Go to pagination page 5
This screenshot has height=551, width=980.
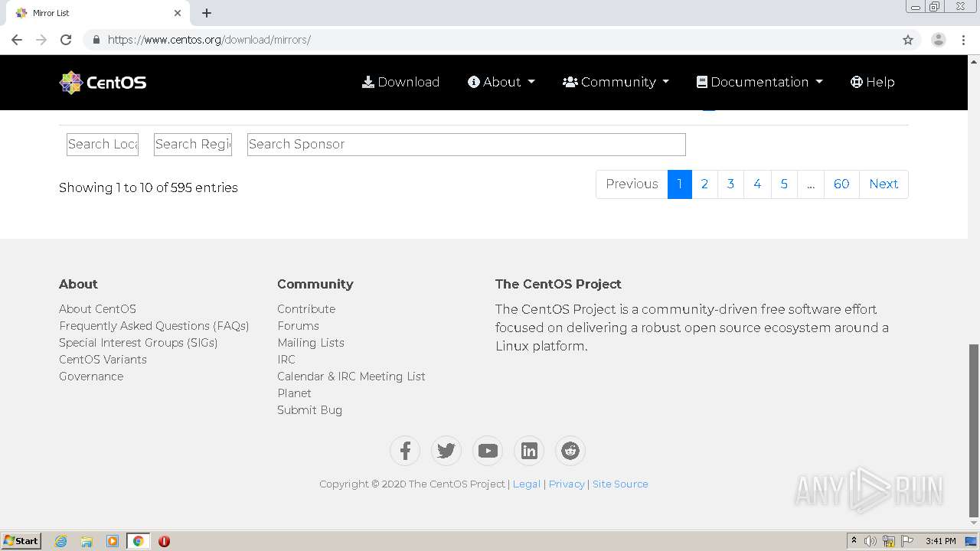pos(784,184)
